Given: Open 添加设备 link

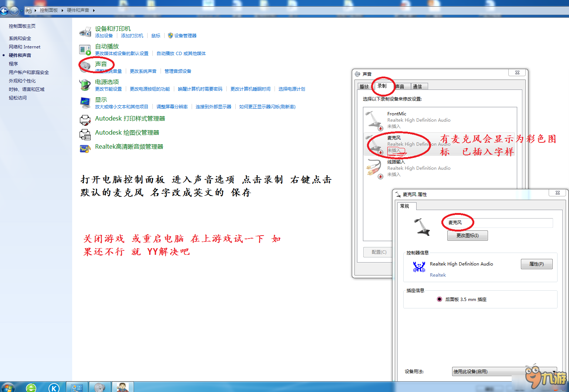Looking at the screenshot, I should [104, 36].
